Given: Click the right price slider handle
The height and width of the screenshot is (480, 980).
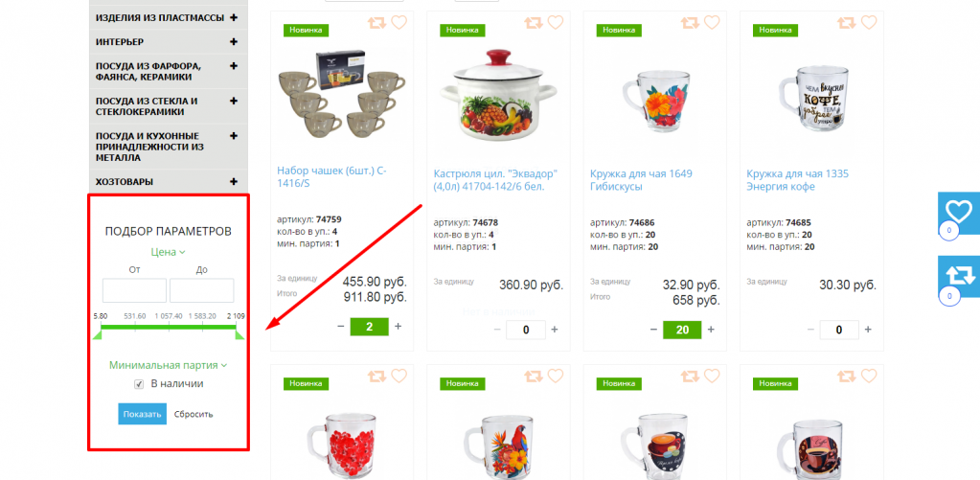Looking at the screenshot, I should [239, 335].
